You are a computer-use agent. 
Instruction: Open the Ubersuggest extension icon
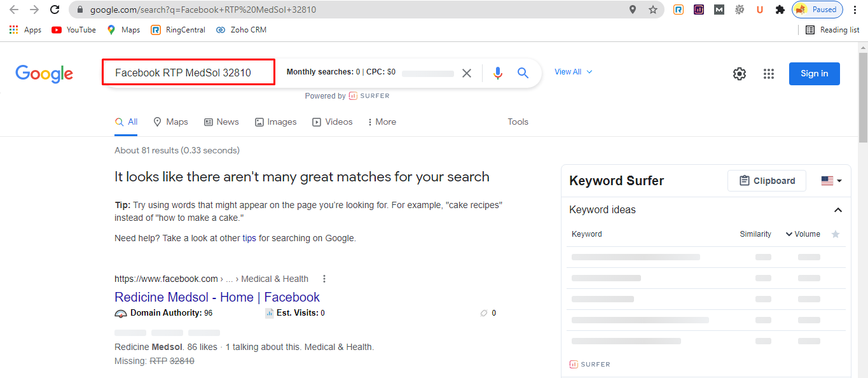760,10
